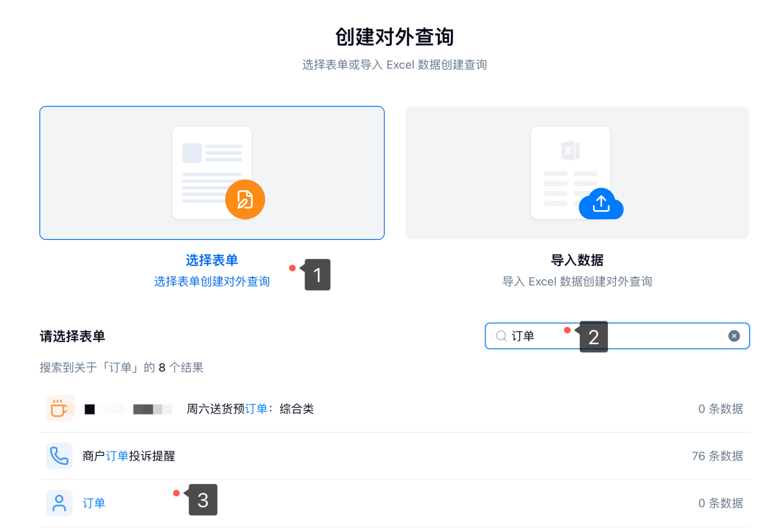Click the 导入数据 title label

pos(577,260)
